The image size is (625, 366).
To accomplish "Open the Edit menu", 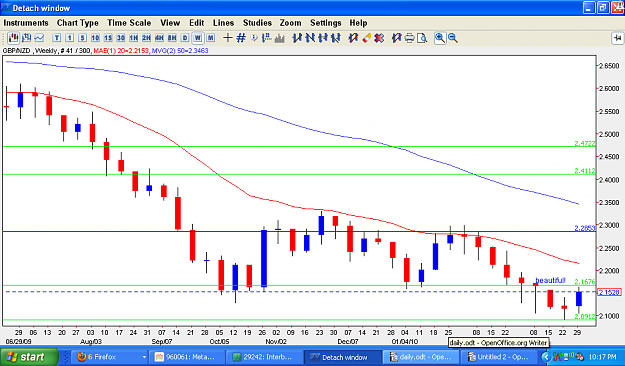I will pyautogui.click(x=197, y=23).
